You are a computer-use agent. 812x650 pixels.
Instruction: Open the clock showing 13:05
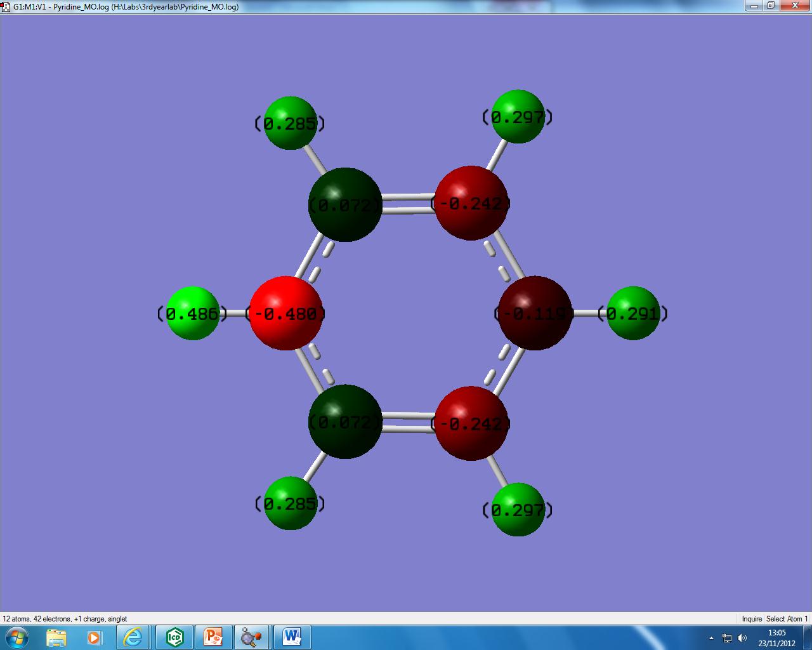[x=776, y=637]
